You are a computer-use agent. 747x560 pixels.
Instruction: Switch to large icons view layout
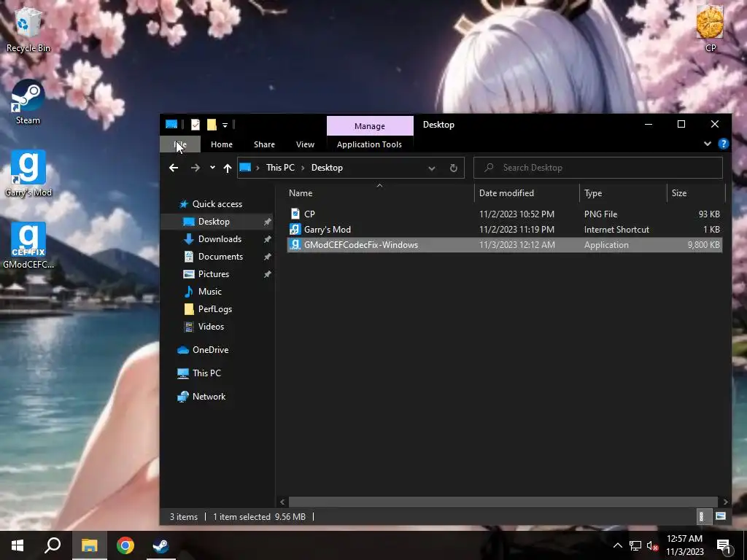tap(720, 516)
